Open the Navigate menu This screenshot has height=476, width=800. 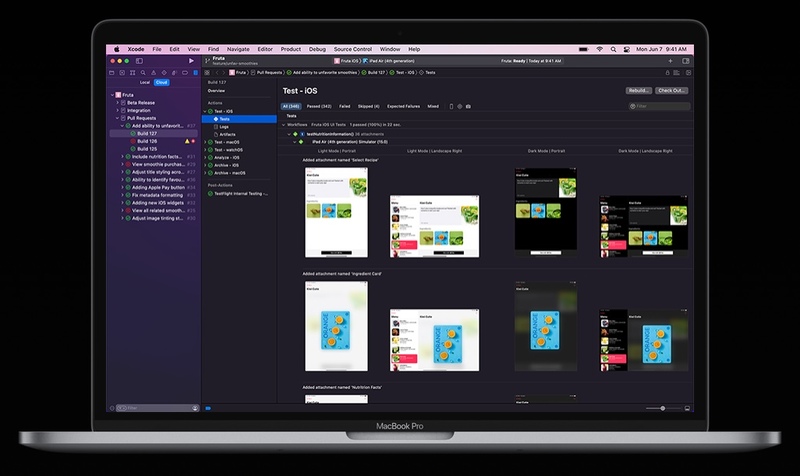[238, 49]
